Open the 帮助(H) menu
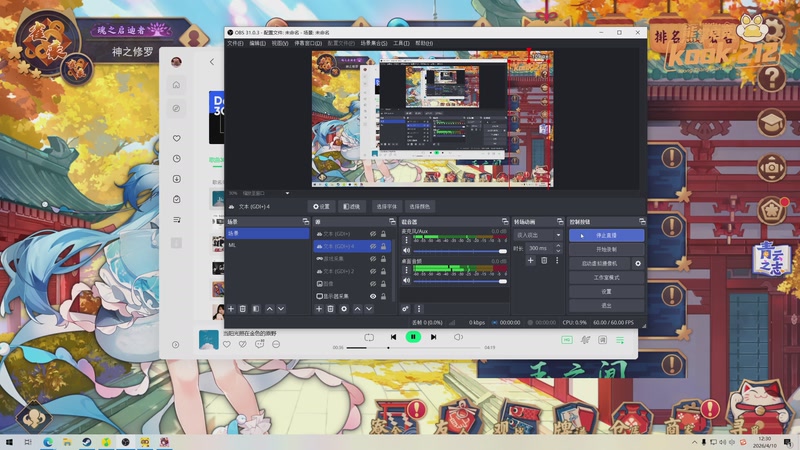The height and width of the screenshot is (450, 800). click(x=424, y=43)
